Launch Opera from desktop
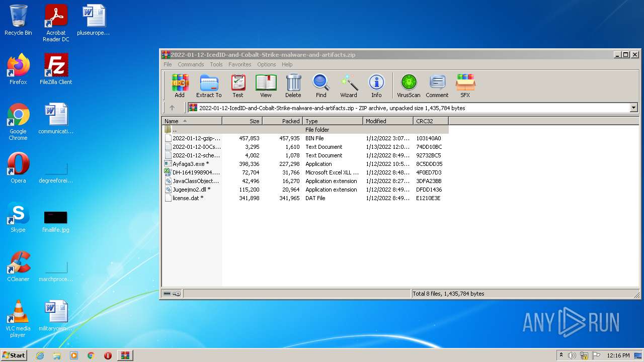Image resolution: width=644 pixels, height=362 pixels. coord(18,168)
